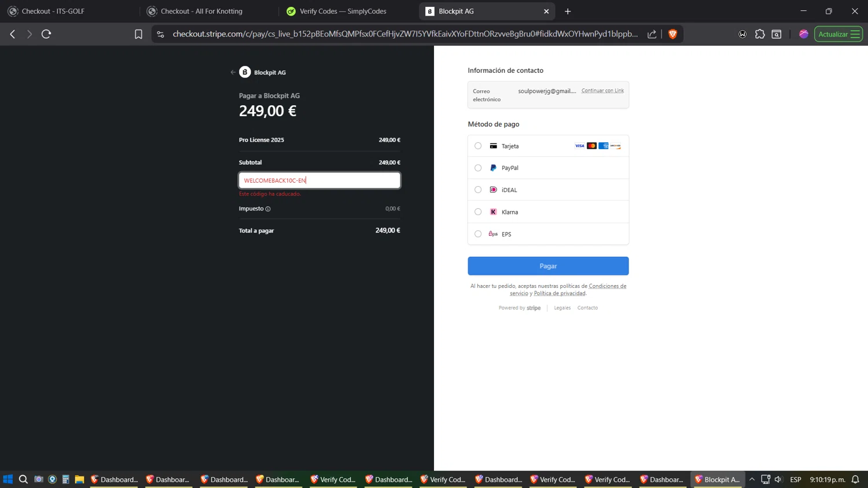The width and height of the screenshot is (868, 488).
Task: Select the Klarna radio button
Action: pos(478,212)
